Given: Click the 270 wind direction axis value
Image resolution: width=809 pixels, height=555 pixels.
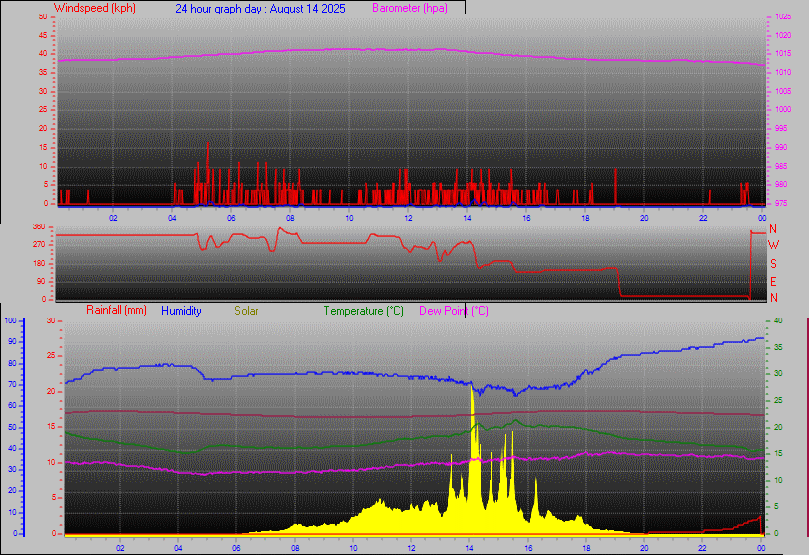Looking at the screenshot, I should click(x=39, y=244).
